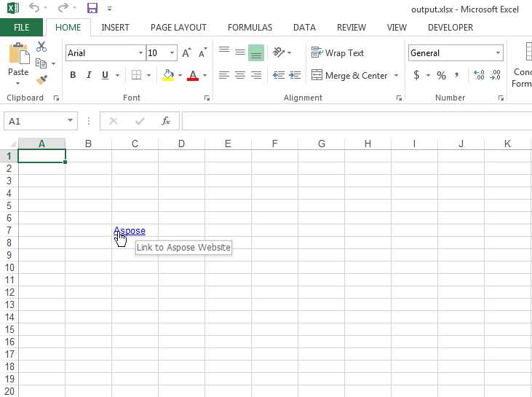Open the FILE tab

point(21,28)
